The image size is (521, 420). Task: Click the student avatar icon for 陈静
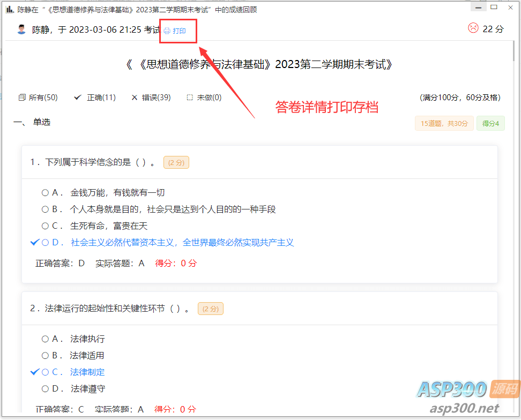pos(21,29)
